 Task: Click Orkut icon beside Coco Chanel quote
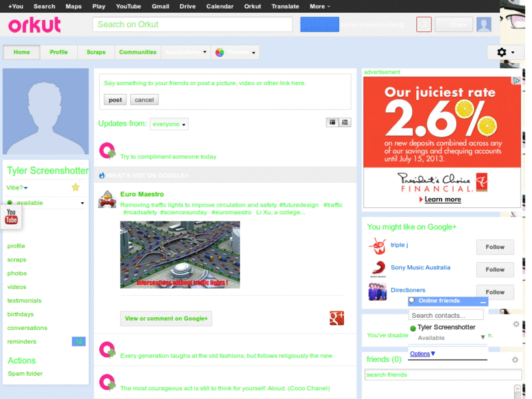point(107,382)
